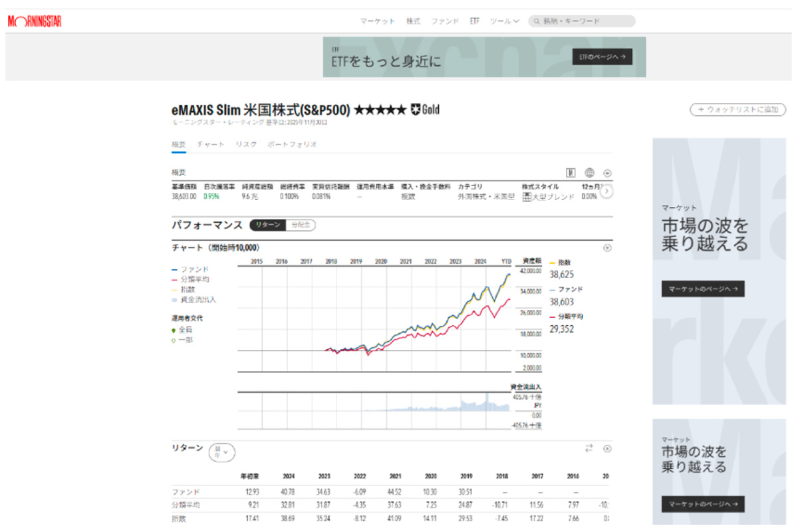
Task: Switch to the リスク tab
Action: pyautogui.click(x=245, y=144)
